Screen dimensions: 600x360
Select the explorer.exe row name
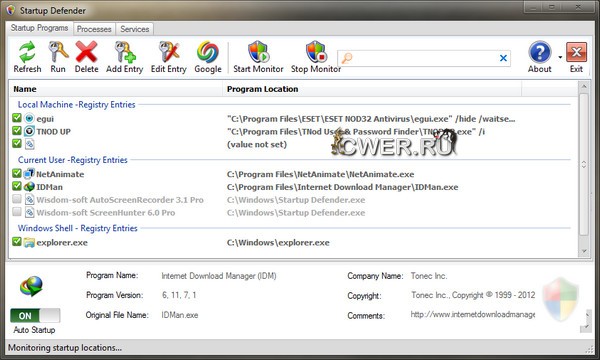coord(62,243)
